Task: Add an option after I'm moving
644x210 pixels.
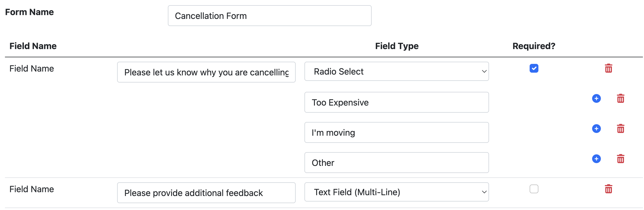Action: click(596, 129)
